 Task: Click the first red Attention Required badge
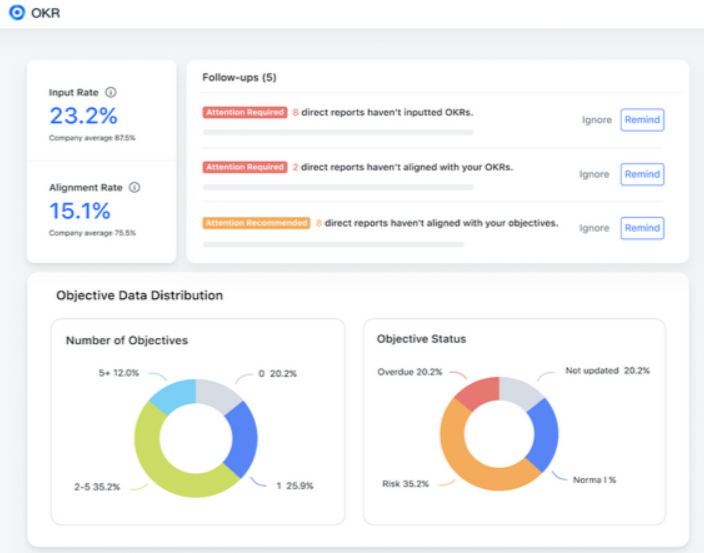245,112
